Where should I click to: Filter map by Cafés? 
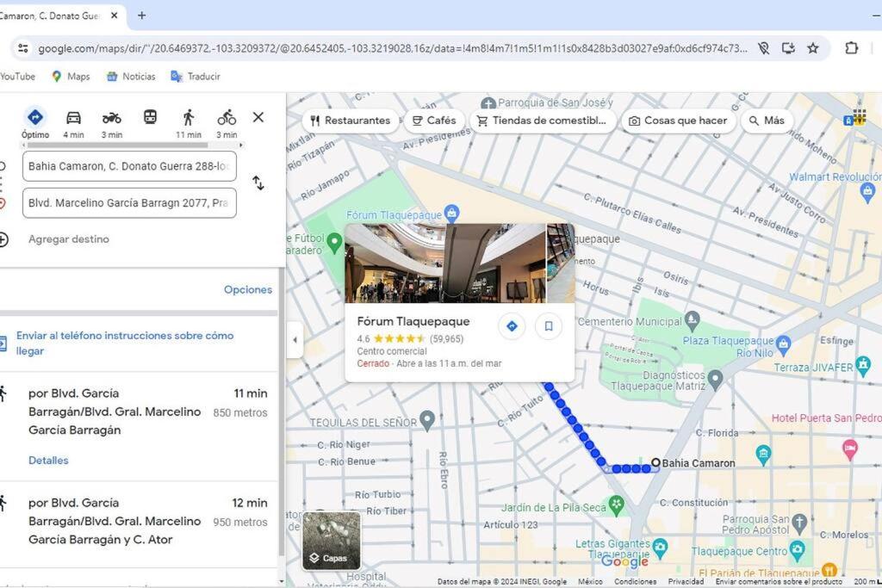[x=434, y=121]
